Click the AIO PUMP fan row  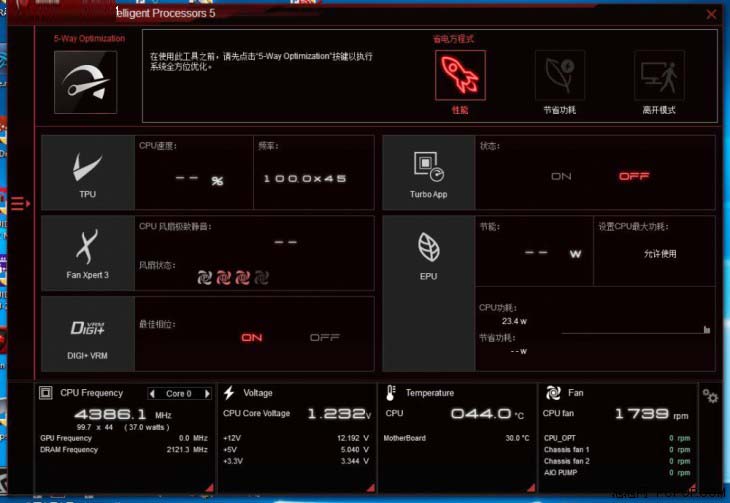pyautogui.click(x=617, y=472)
